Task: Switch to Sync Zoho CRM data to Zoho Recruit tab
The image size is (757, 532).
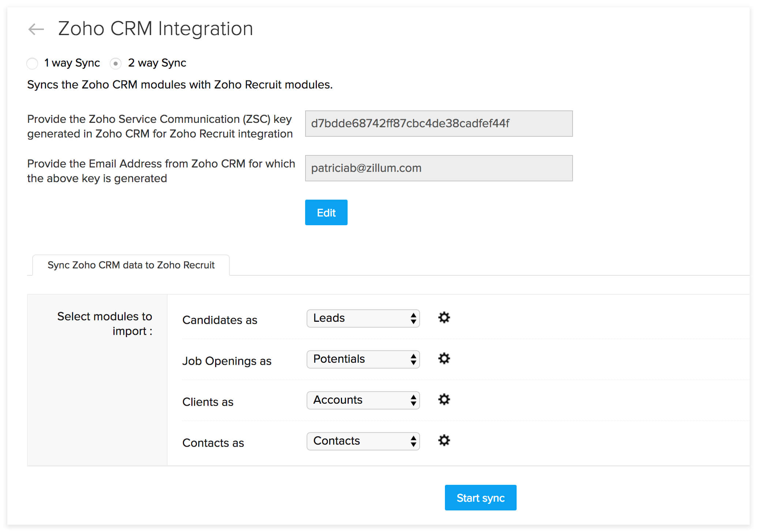Action: (131, 265)
